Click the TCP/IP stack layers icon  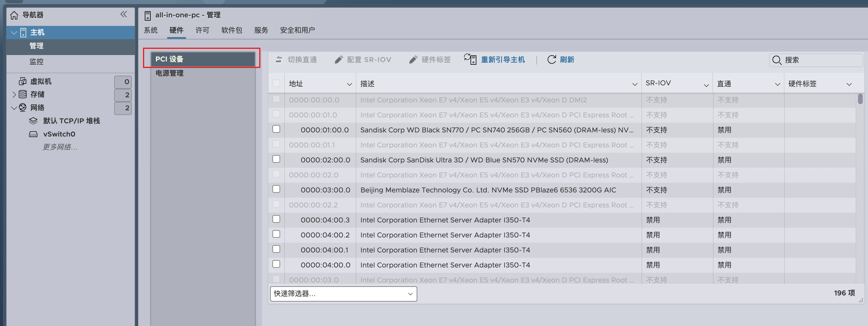(33, 121)
